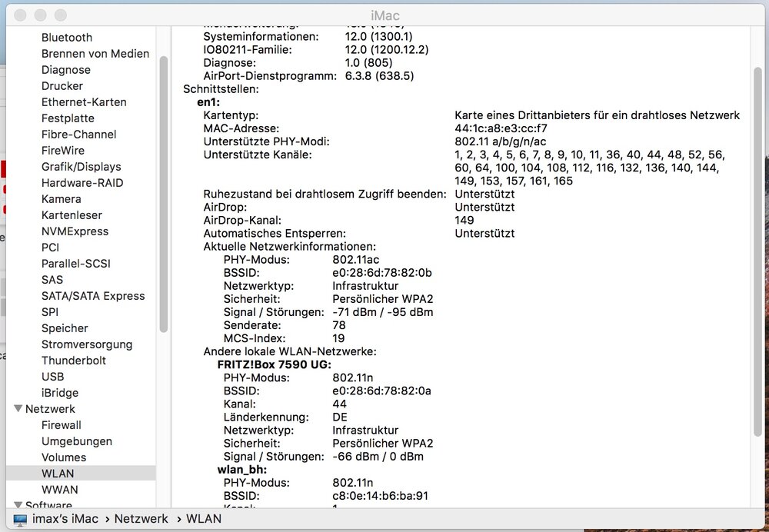Collapse the Netzwerk section triangle
769x532 pixels.
point(18,409)
